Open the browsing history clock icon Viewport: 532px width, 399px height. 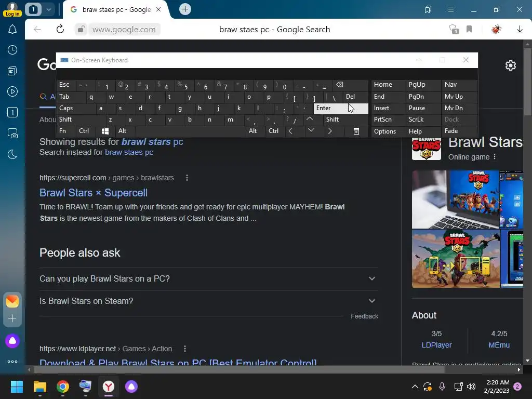coord(12,50)
